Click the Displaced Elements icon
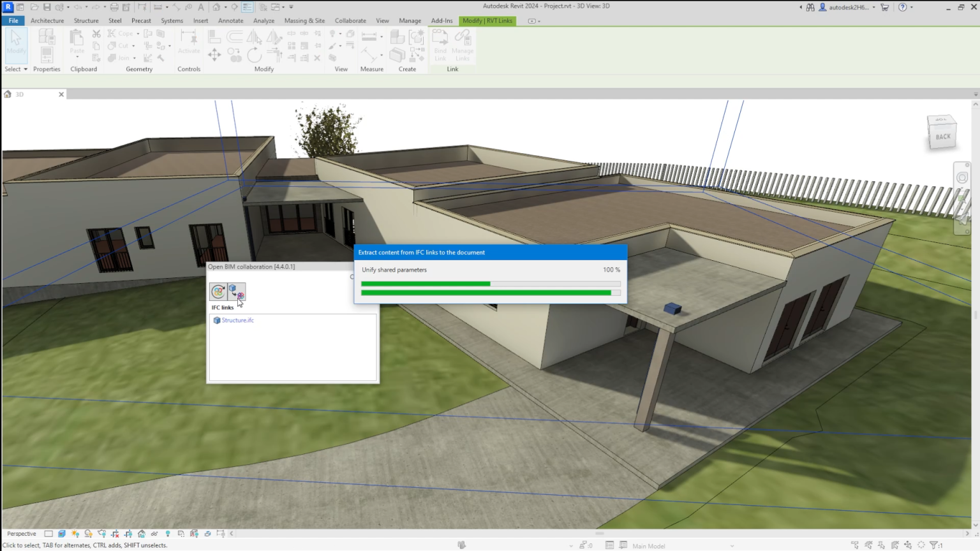Screen dimensions: 980x551 (x=208, y=534)
